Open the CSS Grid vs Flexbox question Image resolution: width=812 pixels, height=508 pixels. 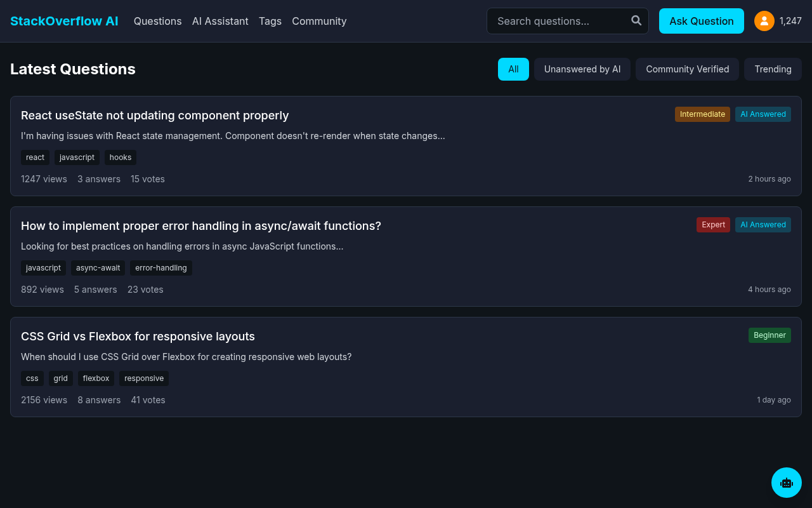[138, 336]
